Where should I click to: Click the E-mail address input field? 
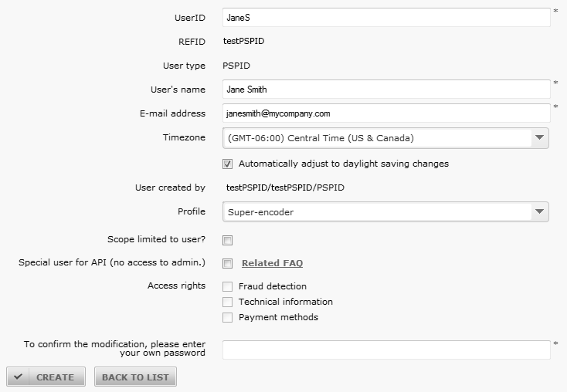[x=386, y=113]
